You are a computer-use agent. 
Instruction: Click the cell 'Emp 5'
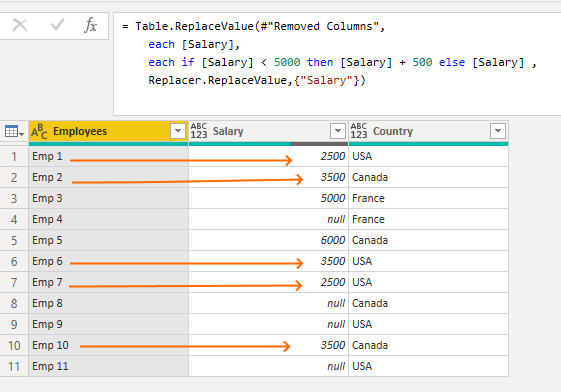(x=108, y=240)
